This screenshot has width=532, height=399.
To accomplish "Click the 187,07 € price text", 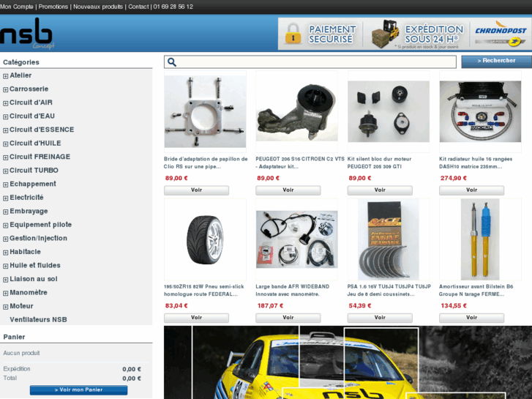I will click(271, 305).
